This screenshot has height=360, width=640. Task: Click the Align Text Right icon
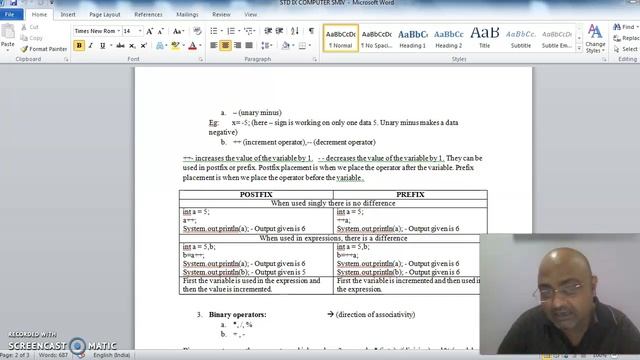(x=237, y=45)
